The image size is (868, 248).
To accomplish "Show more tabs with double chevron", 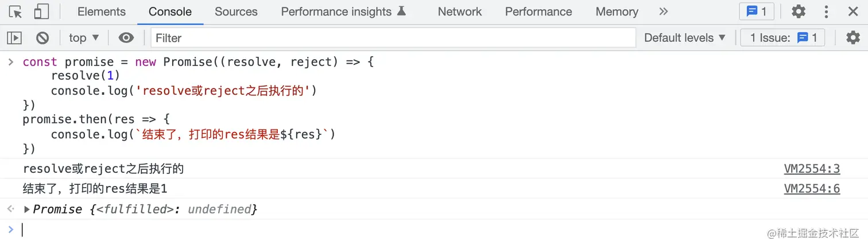I will click(664, 11).
